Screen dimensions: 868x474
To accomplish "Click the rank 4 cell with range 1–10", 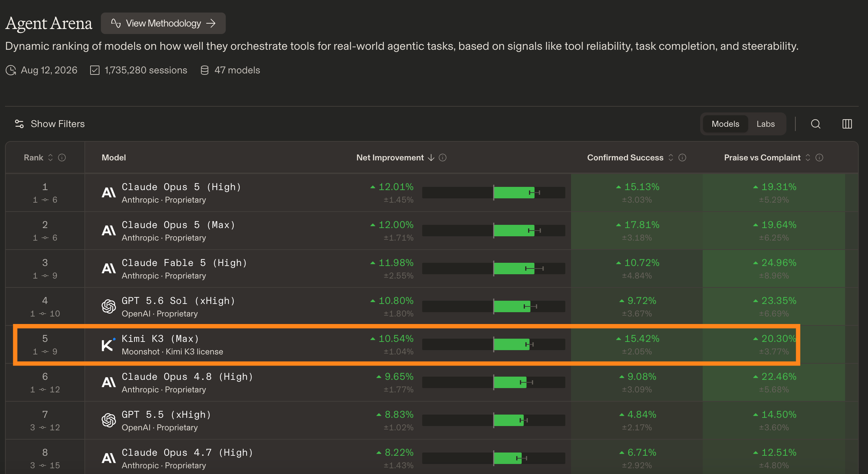I will tap(45, 307).
